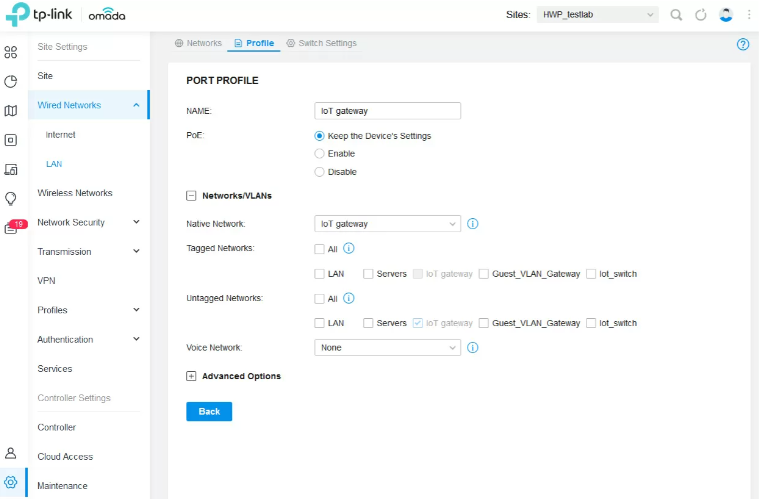761x499 pixels.
Task: Open the Statistics pie chart icon
Action: coord(11,82)
